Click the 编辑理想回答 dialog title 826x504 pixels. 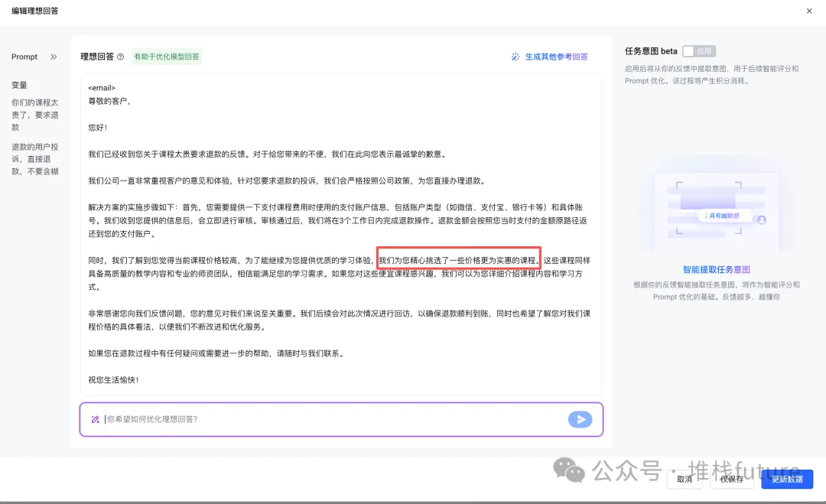34,11
